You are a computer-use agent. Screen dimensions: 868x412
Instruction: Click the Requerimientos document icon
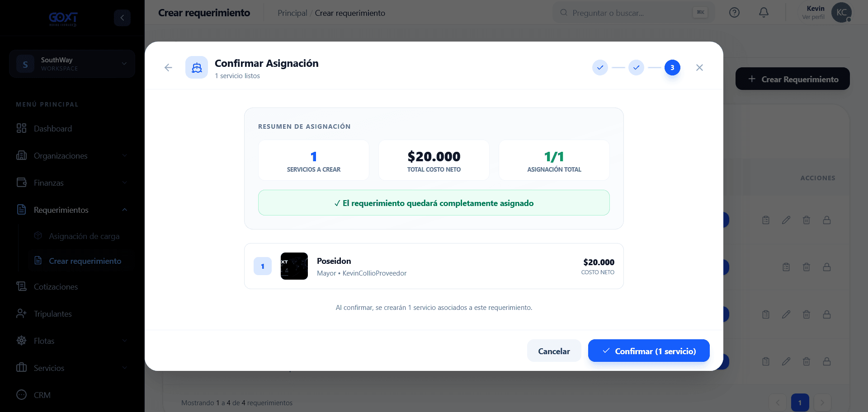tap(21, 210)
